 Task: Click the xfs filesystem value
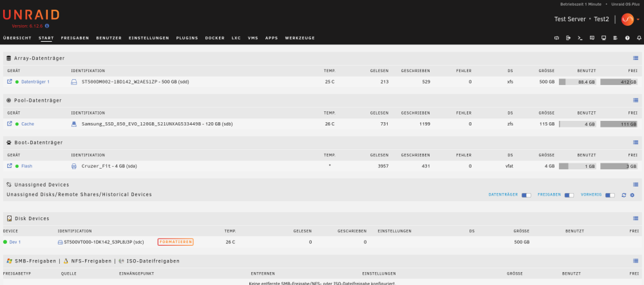click(x=510, y=82)
